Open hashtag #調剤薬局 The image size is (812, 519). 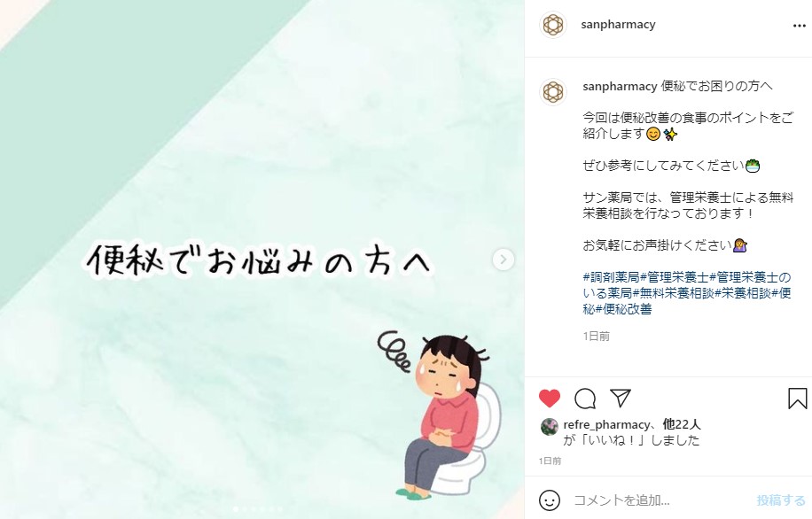click(x=611, y=277)
